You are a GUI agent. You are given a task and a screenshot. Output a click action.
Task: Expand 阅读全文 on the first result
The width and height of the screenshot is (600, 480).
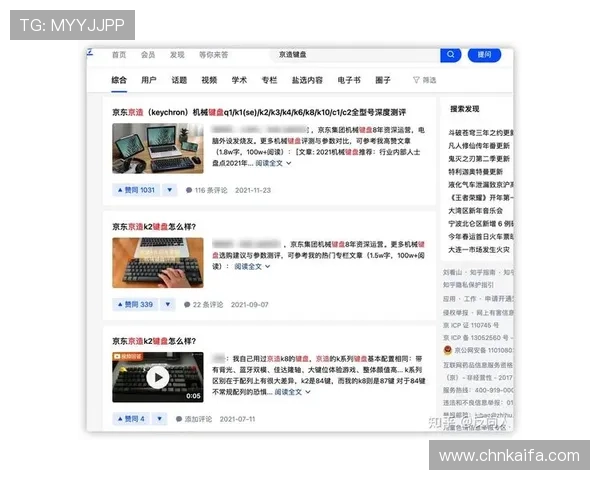[x=273, y=163]
